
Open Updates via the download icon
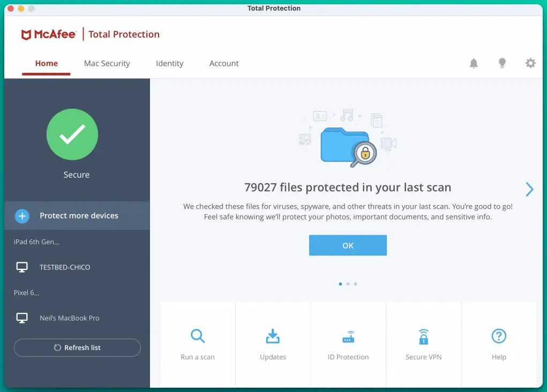coord(273,336)
